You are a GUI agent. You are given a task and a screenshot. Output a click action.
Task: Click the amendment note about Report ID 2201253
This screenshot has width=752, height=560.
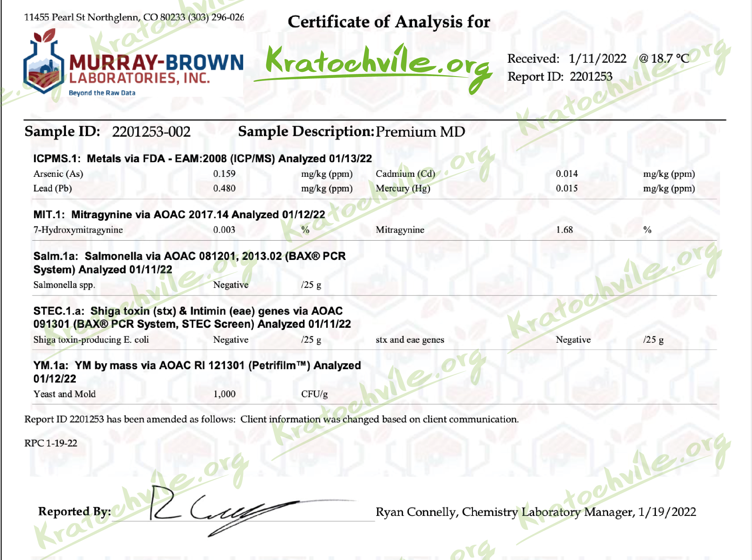pyautogui.click(x=271, y=420)
